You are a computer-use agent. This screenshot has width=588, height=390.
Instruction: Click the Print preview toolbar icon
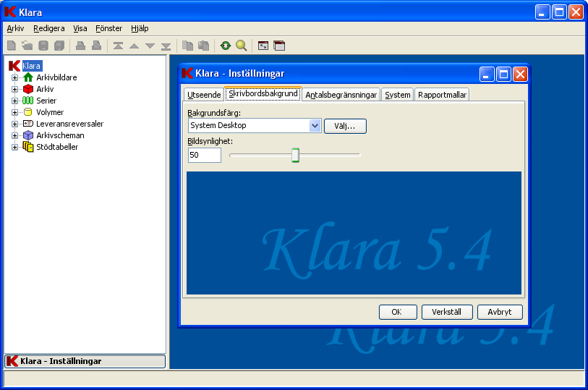(x=97, y=46)
